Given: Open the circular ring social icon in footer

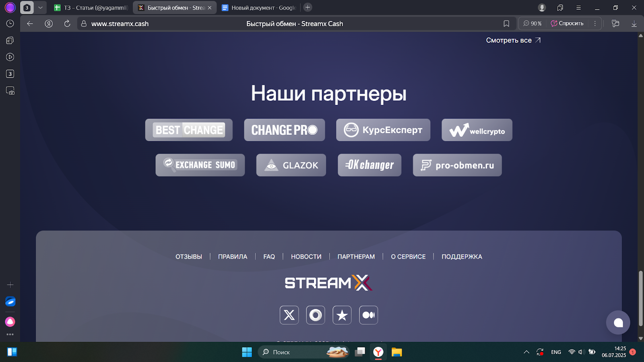Looking at the screenshot, I should [x=316, y=315].
